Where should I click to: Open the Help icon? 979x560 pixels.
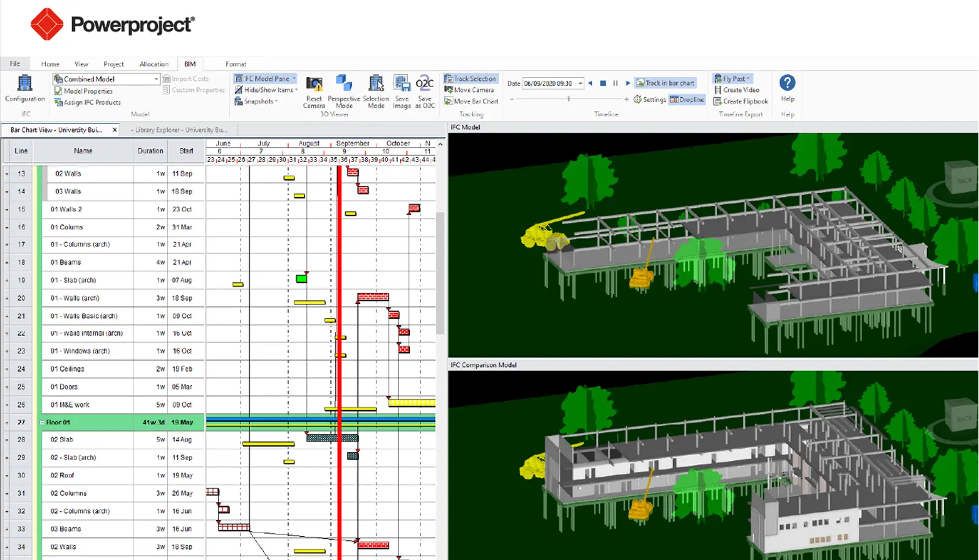pyautogui.click(x=787, y=84)
